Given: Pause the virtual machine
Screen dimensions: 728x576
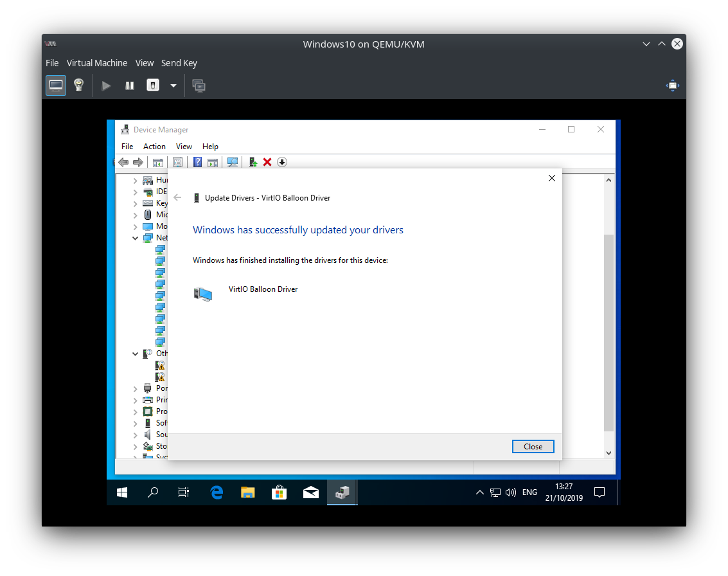Looking at the screenshot, I should [130, 85].
